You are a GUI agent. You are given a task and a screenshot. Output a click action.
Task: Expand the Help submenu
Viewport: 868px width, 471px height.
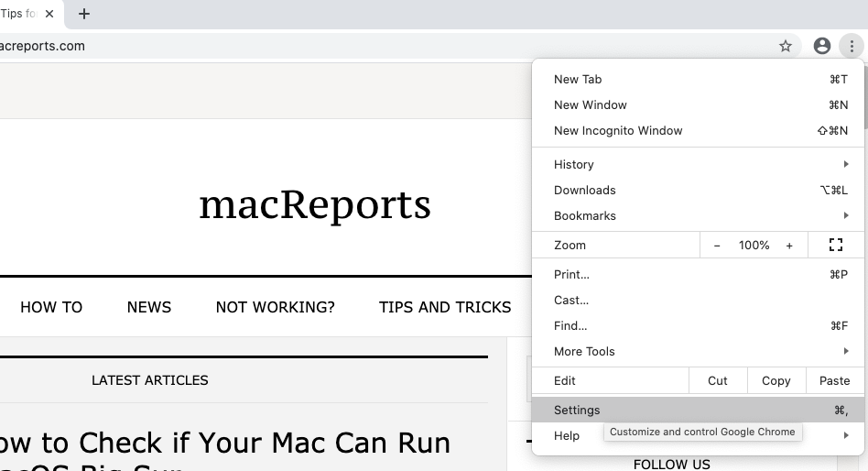point(698,435)
